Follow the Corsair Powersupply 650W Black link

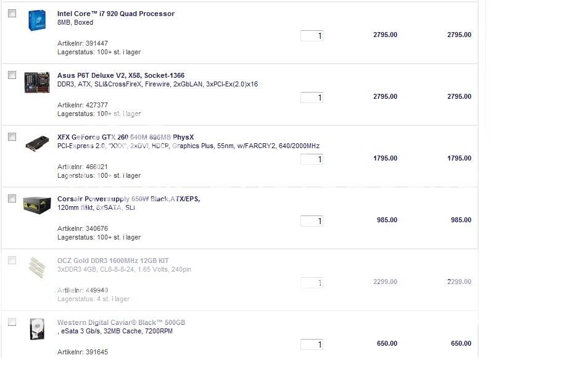tap(128, 199)
